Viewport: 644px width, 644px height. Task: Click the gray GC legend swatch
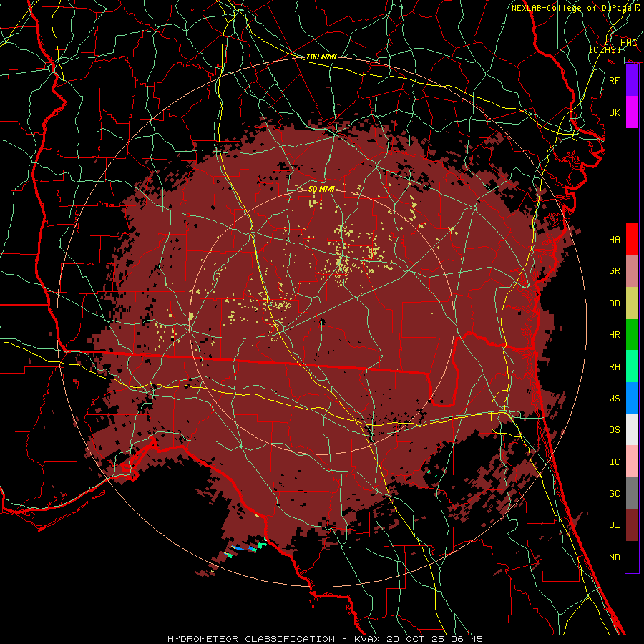(632, 493)
